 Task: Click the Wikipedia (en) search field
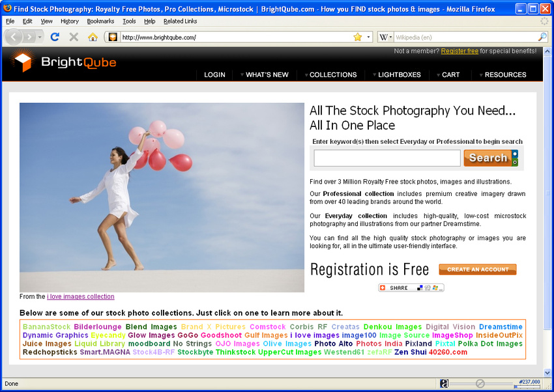465,37
